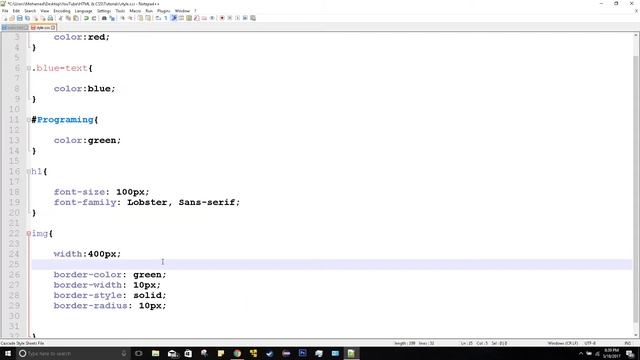Cut selection using the scissors icon
This screenshot has height=360, width=640.
pyautogui.click(x=61, y=18)
